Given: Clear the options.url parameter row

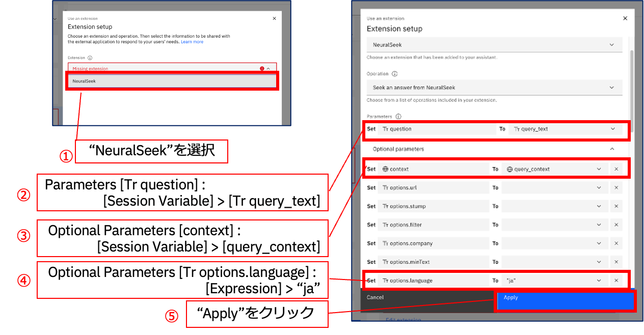Looking at the screenshot, I should tap(616, 188).
